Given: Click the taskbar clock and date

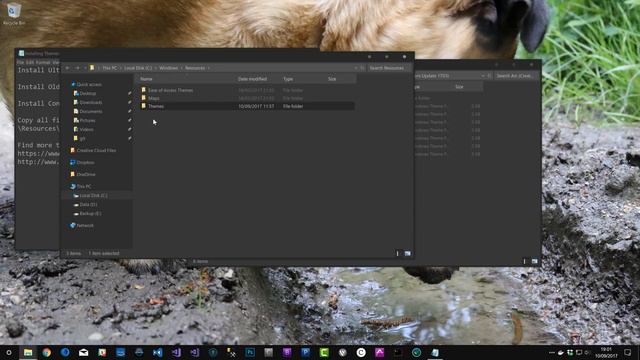Looking at the screenshot, I should point(606,353).
